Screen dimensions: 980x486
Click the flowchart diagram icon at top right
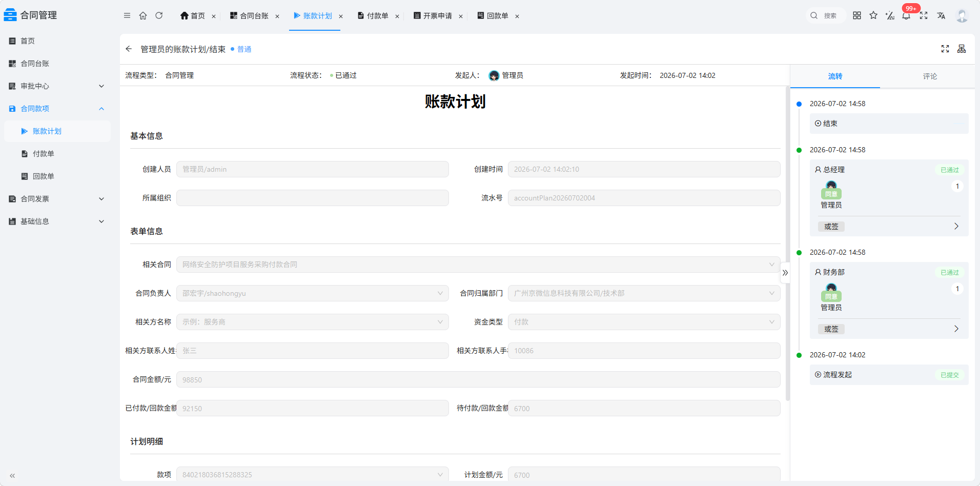click(x=962, y=49)
